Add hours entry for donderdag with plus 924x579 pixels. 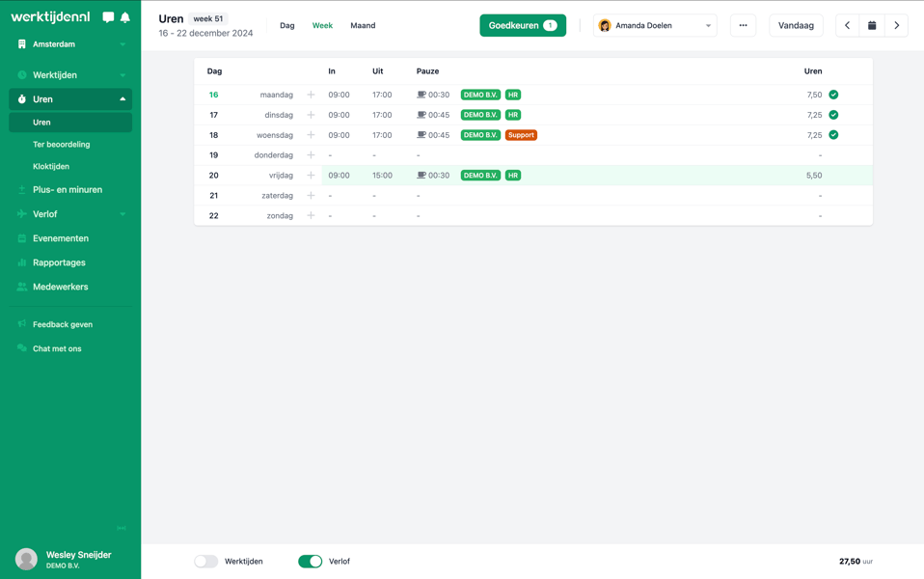point(311,155)
